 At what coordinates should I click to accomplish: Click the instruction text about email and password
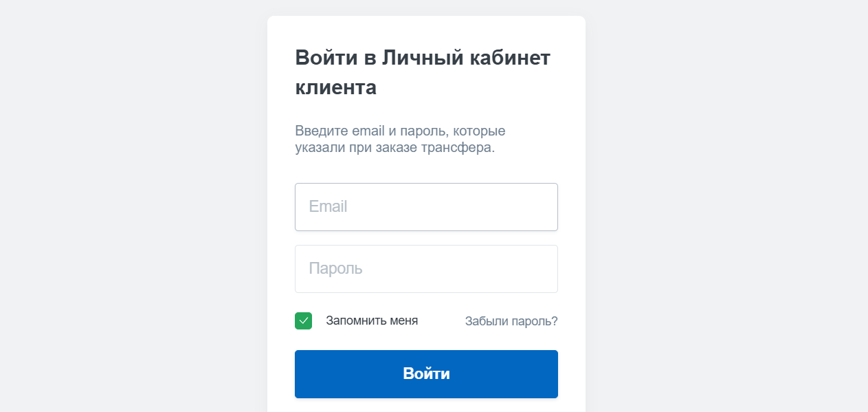point(400,138)
